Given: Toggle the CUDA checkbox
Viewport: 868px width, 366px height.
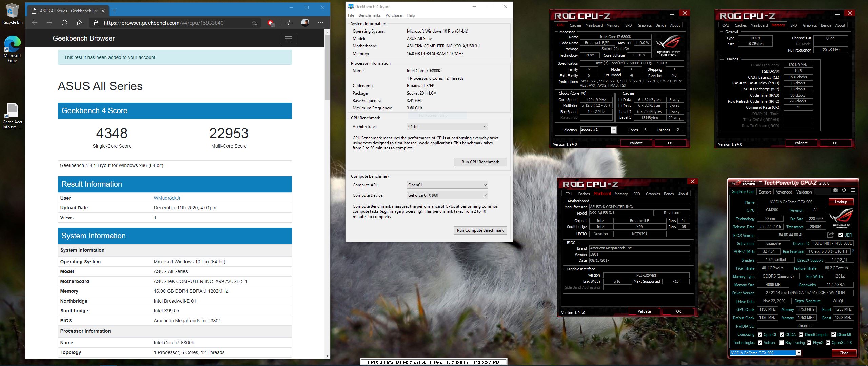Looking at the screenshot, I should coord(782,335).
